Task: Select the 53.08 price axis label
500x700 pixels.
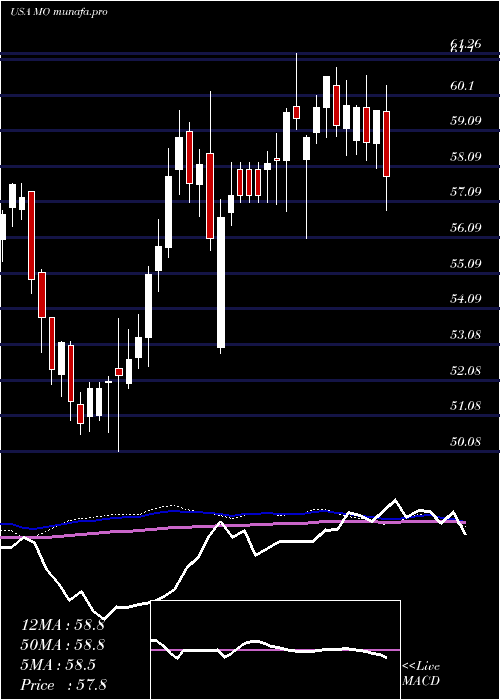Action: (465, 334)
